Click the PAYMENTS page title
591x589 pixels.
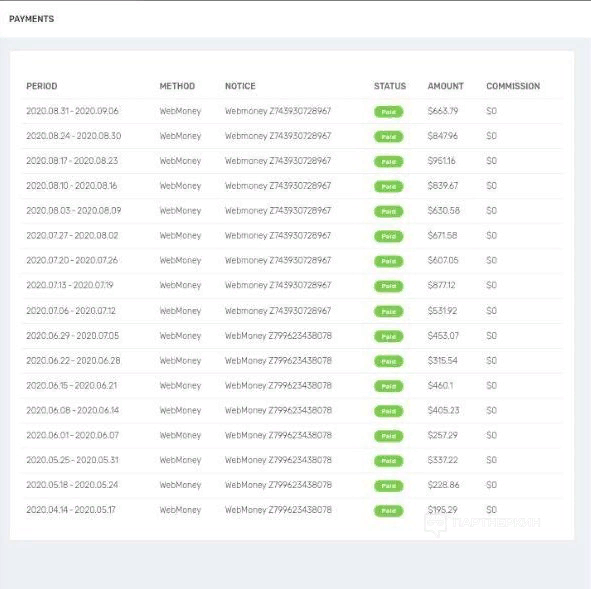point(31,19)
